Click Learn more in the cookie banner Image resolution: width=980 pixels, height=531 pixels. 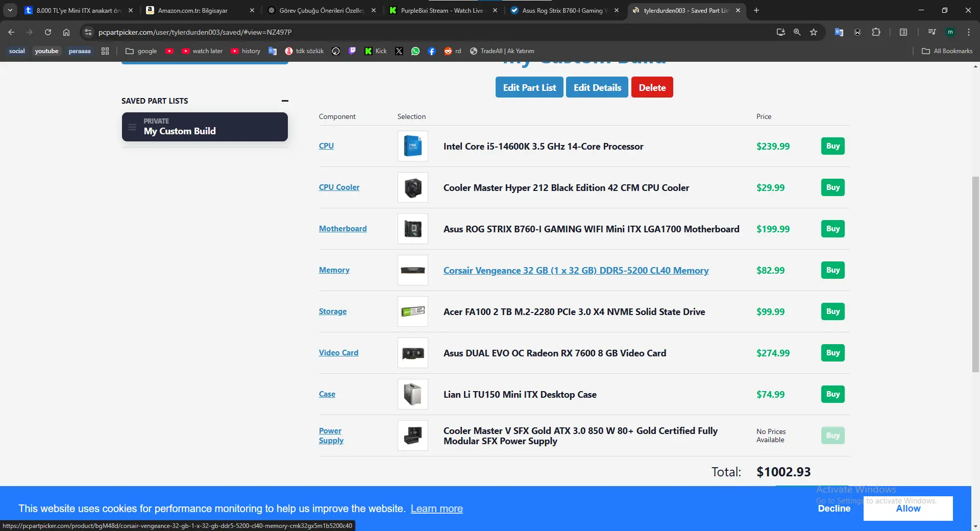(x=437, y=509)
